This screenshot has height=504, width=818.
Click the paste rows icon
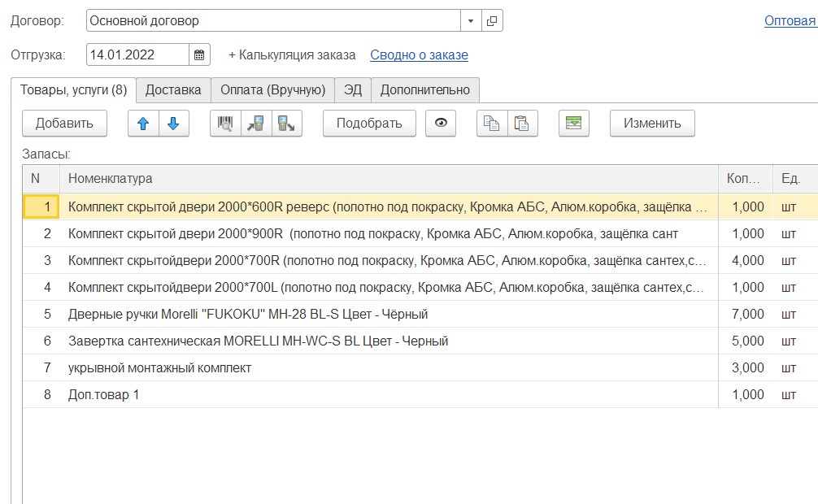[522, 124]
